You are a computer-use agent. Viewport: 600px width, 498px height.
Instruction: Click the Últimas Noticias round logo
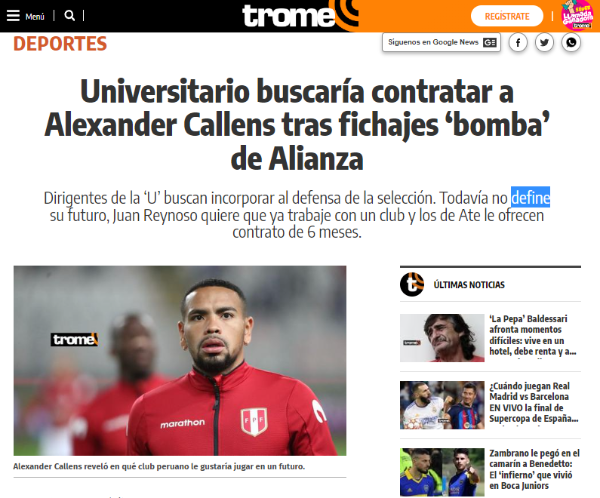click(412, 284)
